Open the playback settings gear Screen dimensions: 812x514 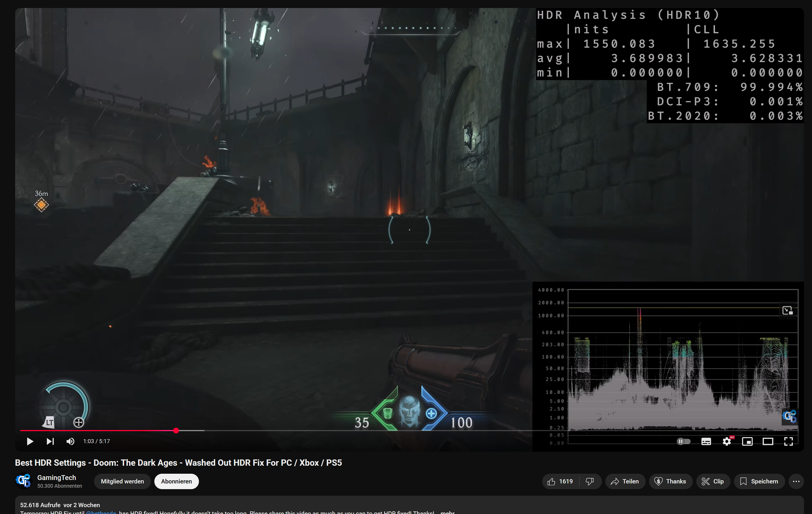pyautogui.click(x=727, y=441)
